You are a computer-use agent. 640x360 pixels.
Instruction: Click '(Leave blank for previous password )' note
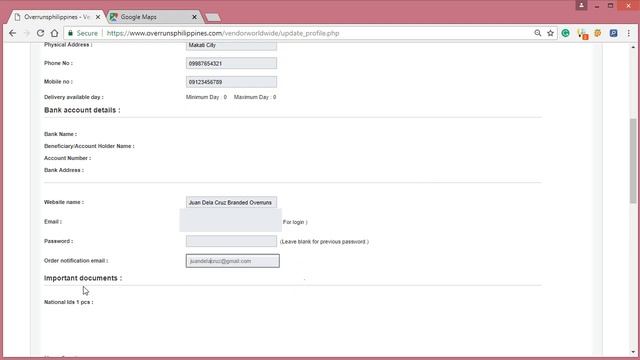pos(324,242)
